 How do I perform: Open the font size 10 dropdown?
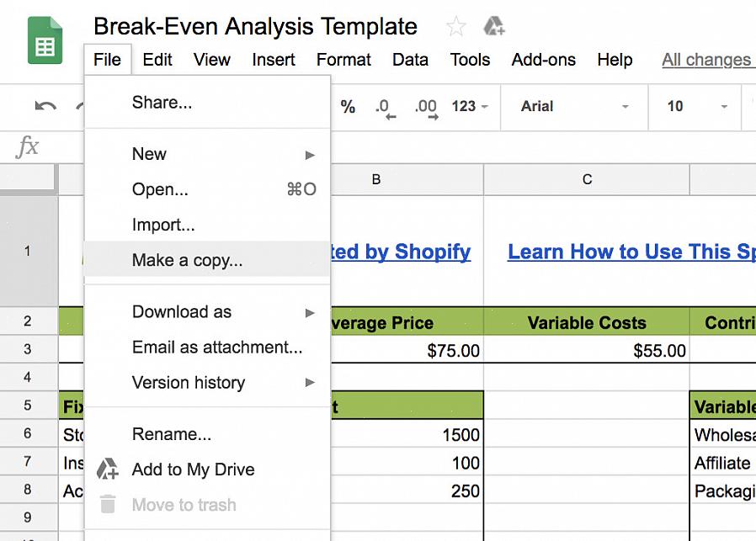tap(696, 107)
